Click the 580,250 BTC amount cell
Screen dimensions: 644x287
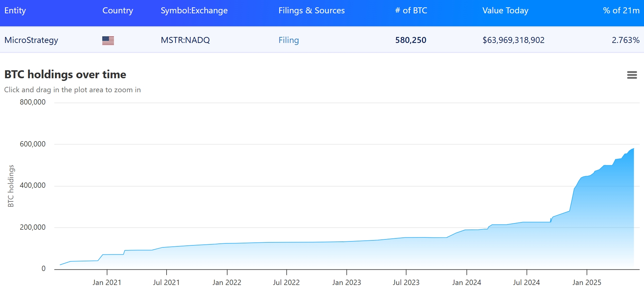pos(410,40)
